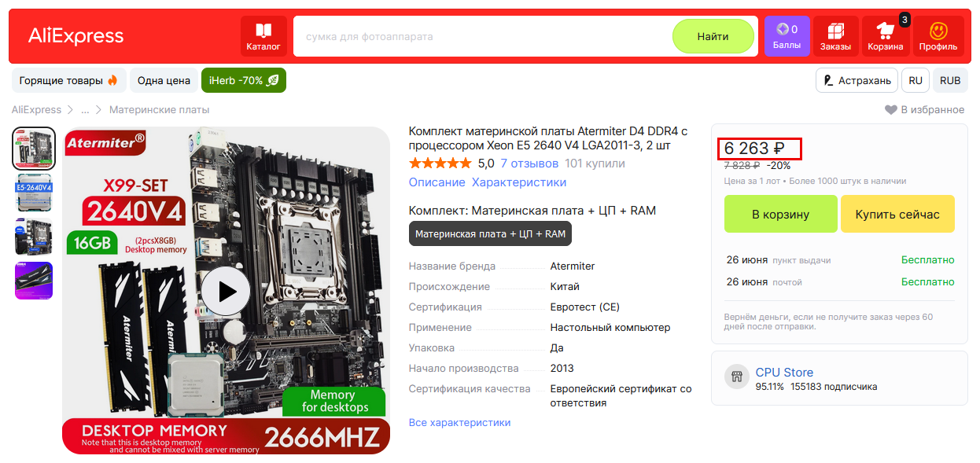This screenshot has height=463, width=980.
Task: Expand the breadcrumb ellipsis
Action: click(x=85, y=109)
